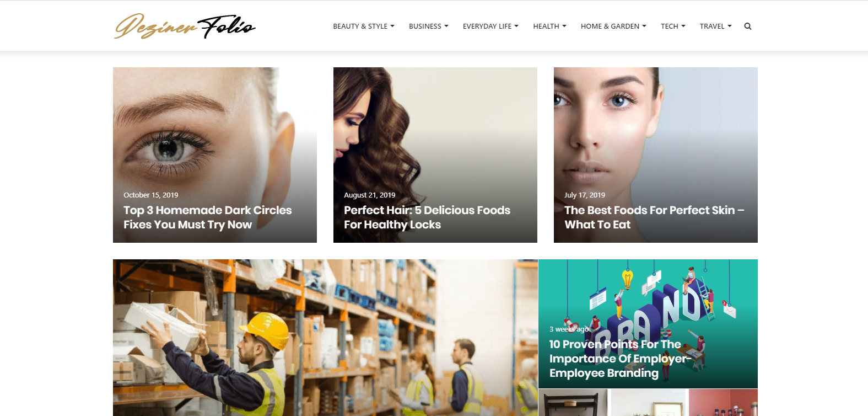
Task: Expand the Beauty & Style dropdown menu
Action: click(364, 26)
